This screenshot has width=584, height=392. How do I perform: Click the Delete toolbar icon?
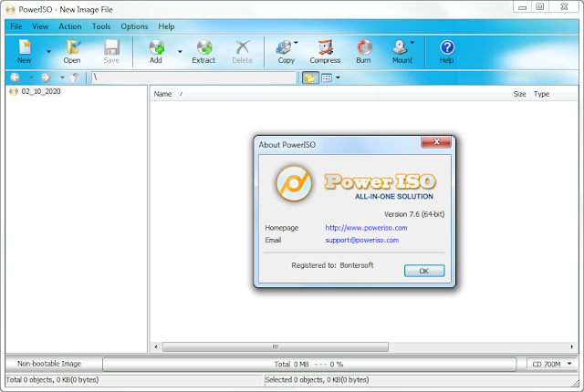(243, 47)
